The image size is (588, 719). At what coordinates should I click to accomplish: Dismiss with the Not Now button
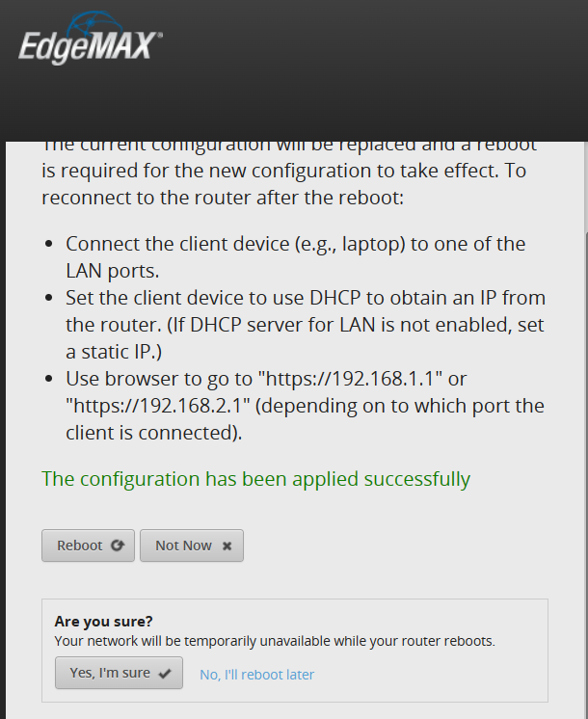pos(191,546)
